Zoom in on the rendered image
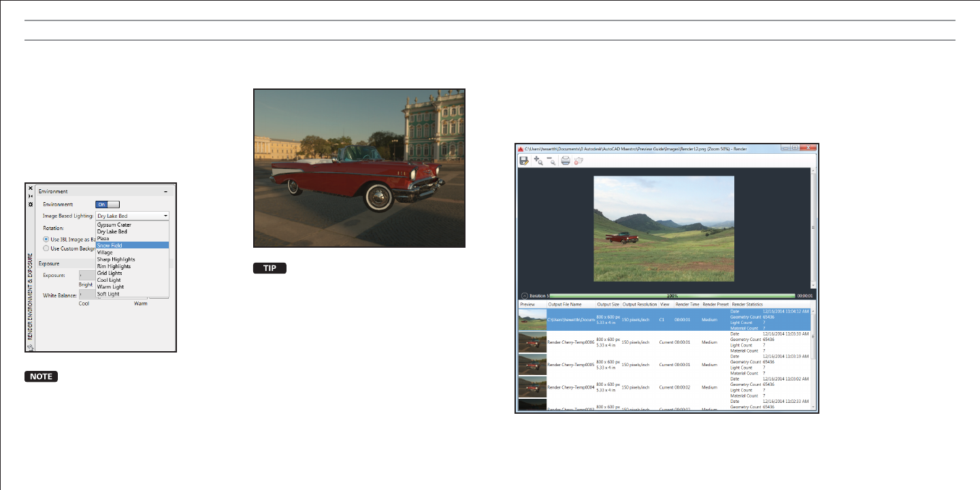980x490 pixels. coord(538,161)
